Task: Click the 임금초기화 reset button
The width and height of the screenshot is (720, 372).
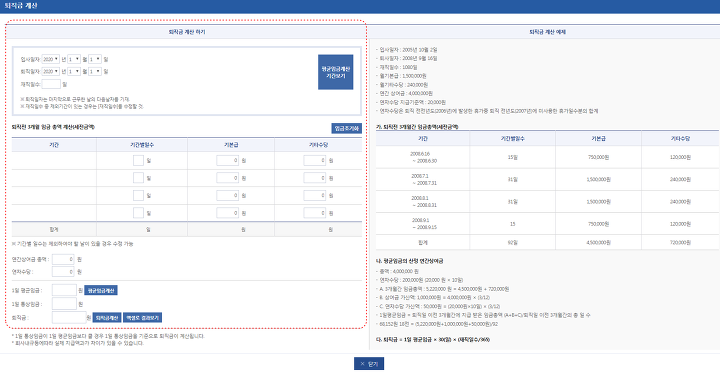Action: point(347,128)
